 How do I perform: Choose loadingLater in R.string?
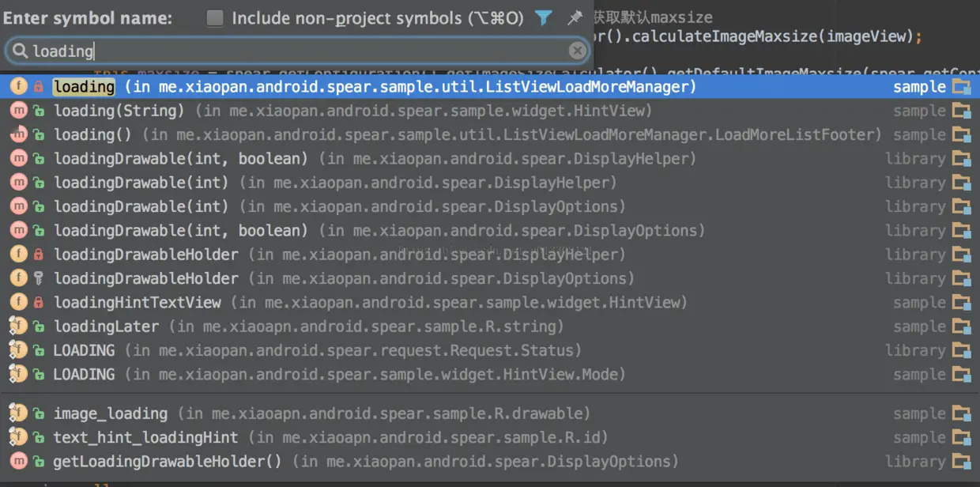point(490,327)
